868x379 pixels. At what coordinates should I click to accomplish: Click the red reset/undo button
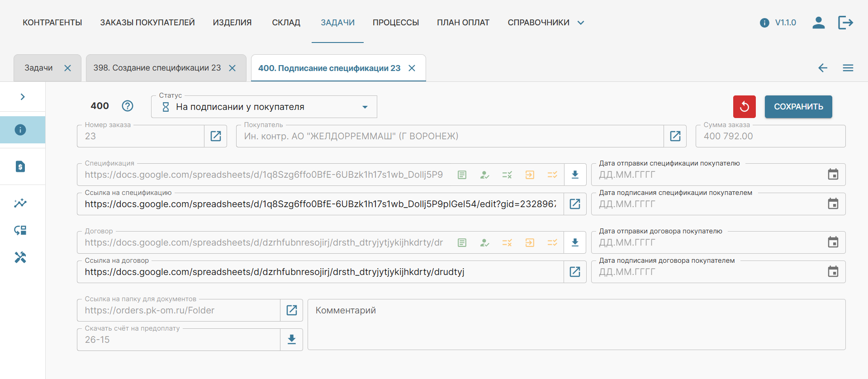click(744, 107)
